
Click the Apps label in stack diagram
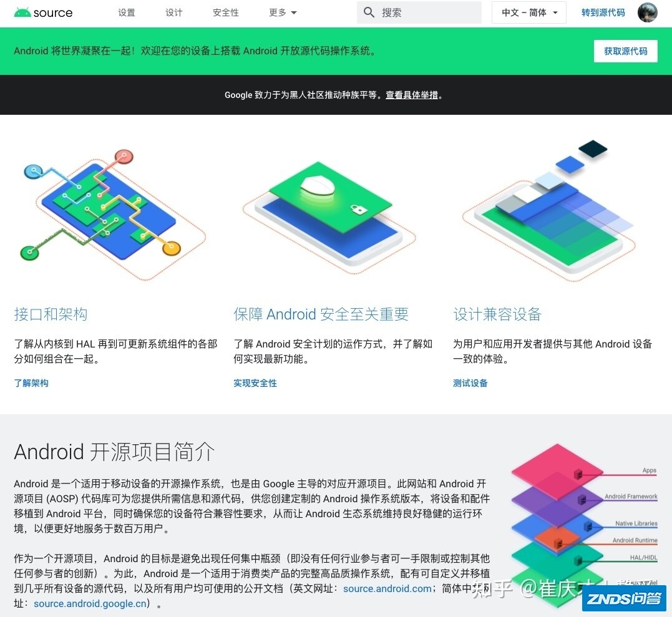tap(650, 470)
